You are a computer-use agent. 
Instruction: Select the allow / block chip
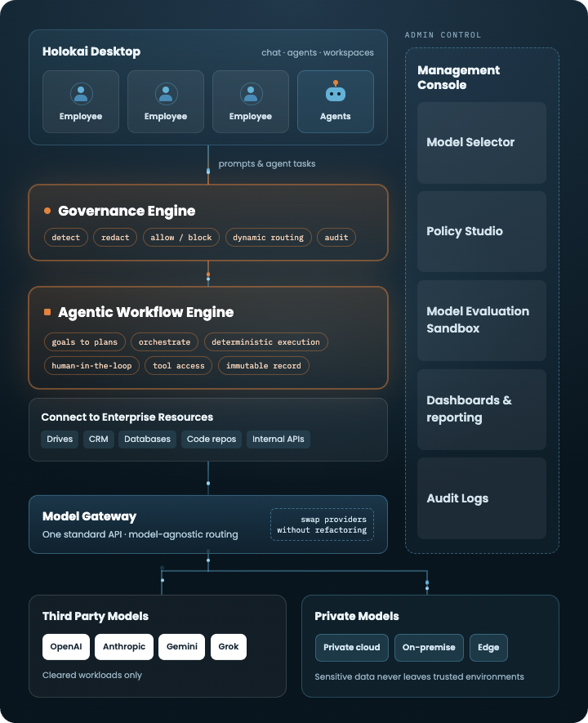pos(181,238)
